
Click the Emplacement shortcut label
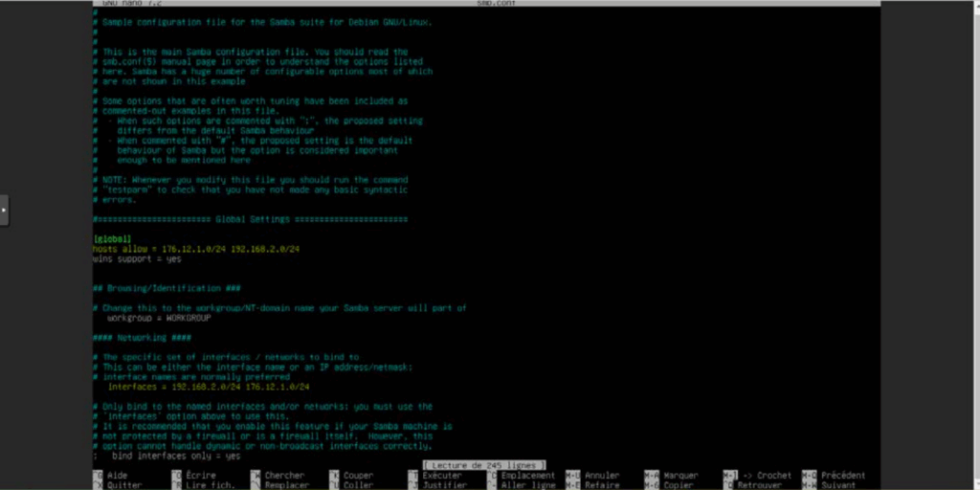coord(528,476)
